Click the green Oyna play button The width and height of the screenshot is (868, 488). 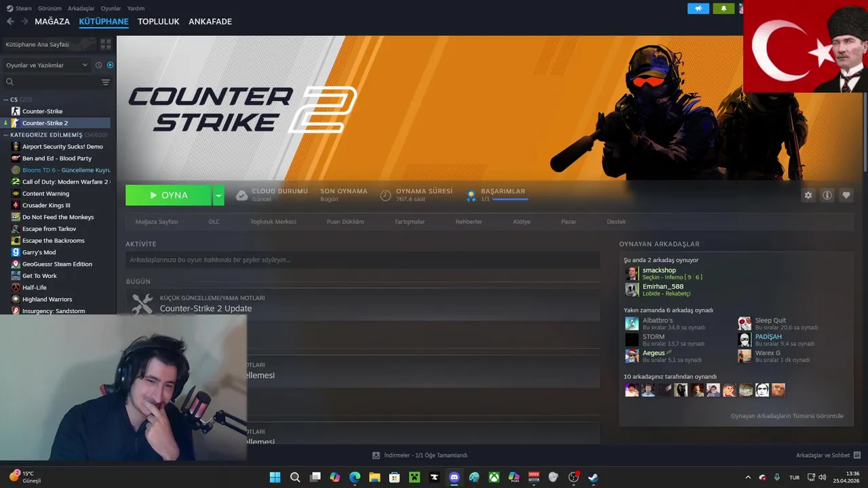coord(169,195)
